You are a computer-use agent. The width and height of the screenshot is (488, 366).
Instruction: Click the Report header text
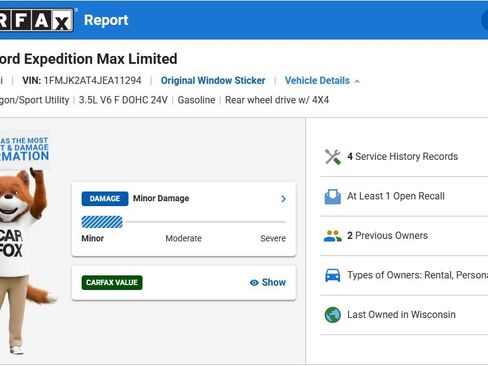106,20
